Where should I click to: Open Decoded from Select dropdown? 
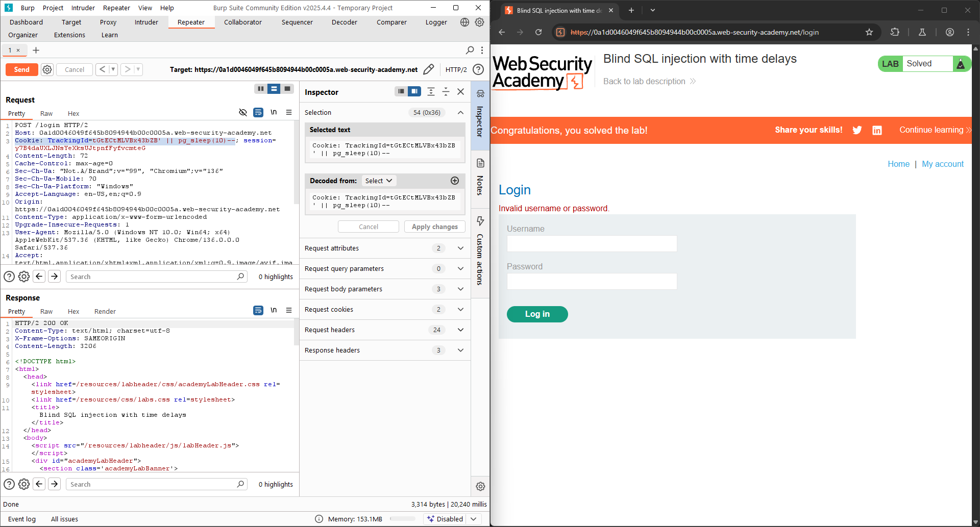379,181
